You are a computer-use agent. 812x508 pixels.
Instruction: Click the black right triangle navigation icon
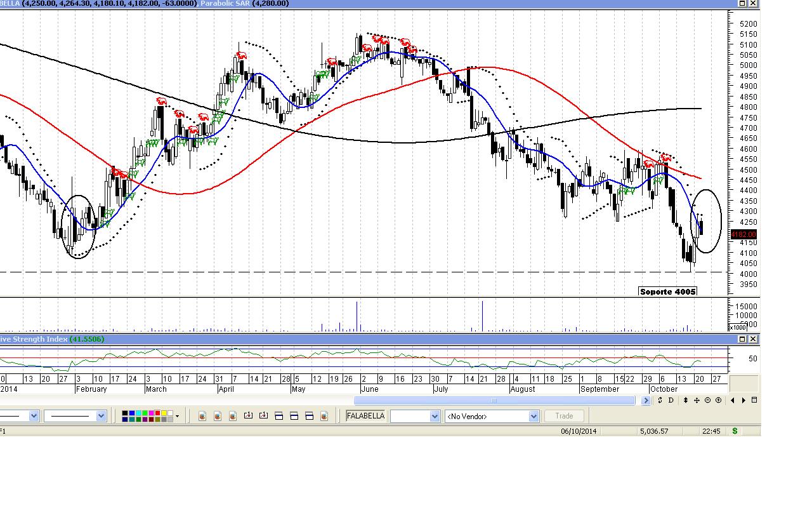(x=743, y=400)
